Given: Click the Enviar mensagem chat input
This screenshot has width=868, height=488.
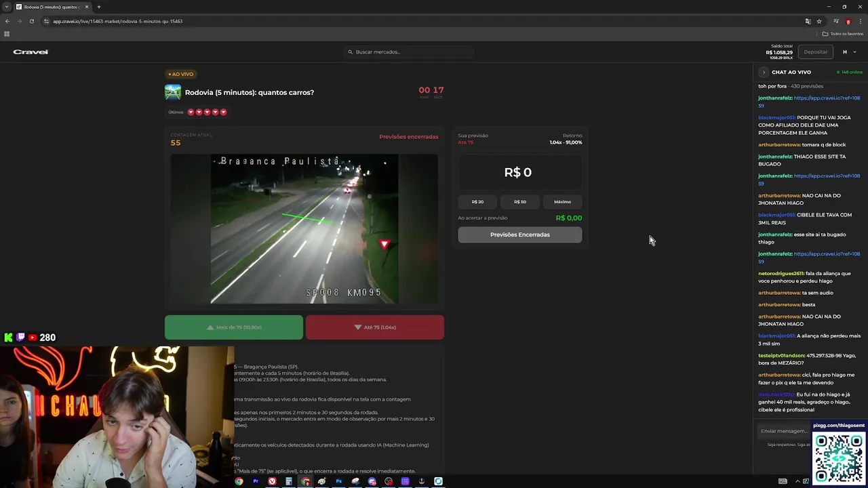Looking at the screenshot, I should coord(784,431).
